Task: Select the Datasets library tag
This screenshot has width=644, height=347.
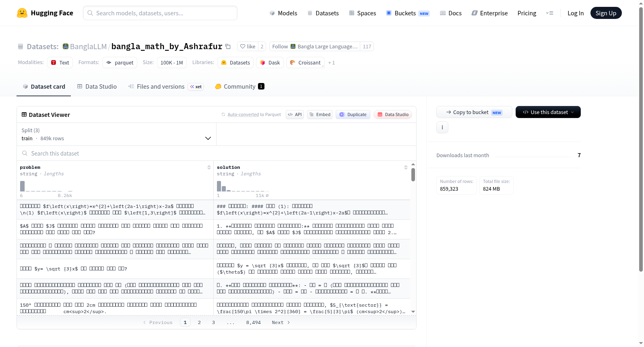Action: point(235,62)
